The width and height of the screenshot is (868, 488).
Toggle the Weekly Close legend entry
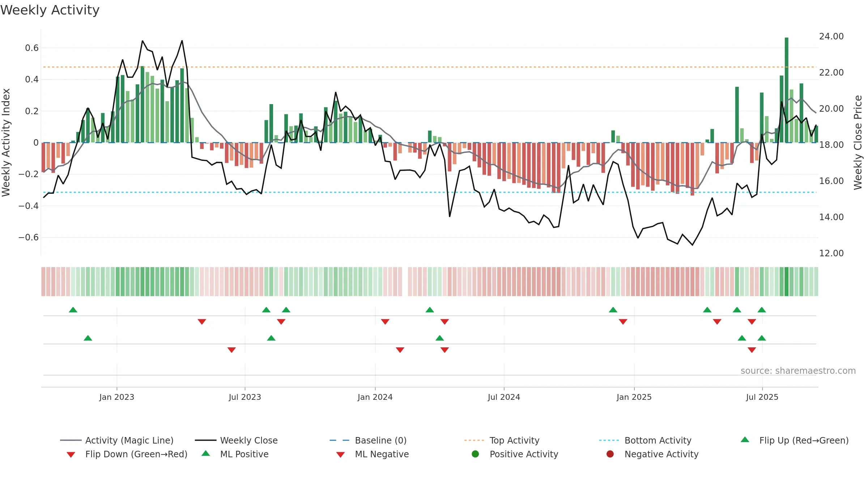[236, 440]
